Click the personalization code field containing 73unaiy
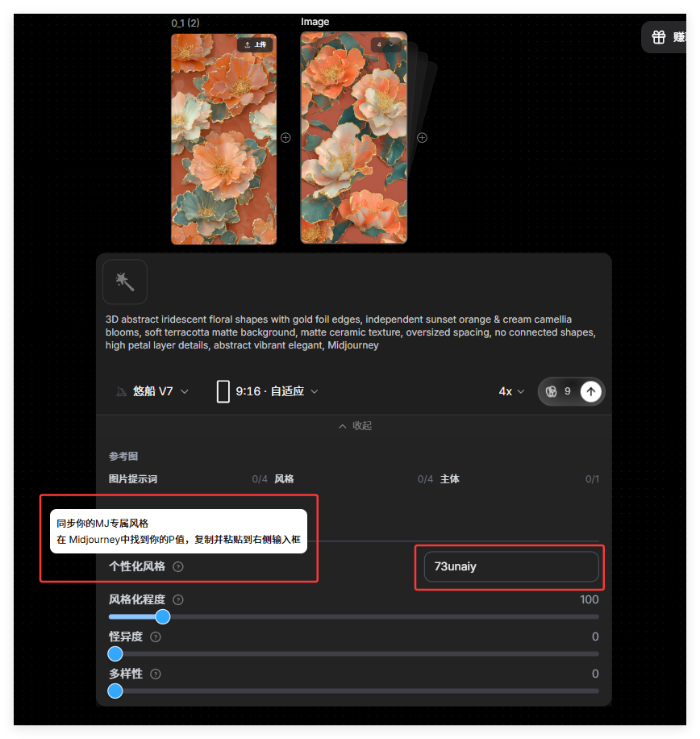The image size is (700, 739). click(511, 566)
